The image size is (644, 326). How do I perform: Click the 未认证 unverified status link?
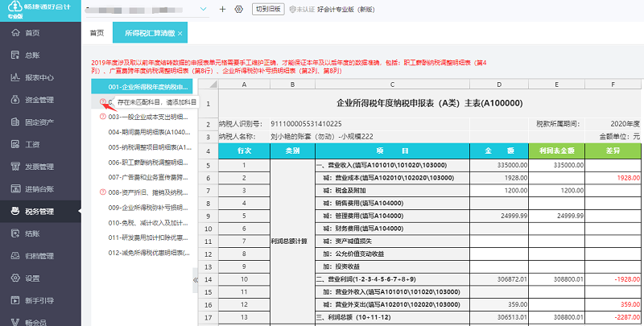click(303, 9)
